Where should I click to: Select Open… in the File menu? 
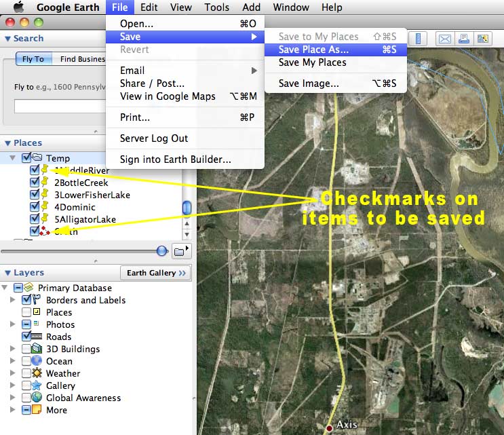click(x=185, y=24)
